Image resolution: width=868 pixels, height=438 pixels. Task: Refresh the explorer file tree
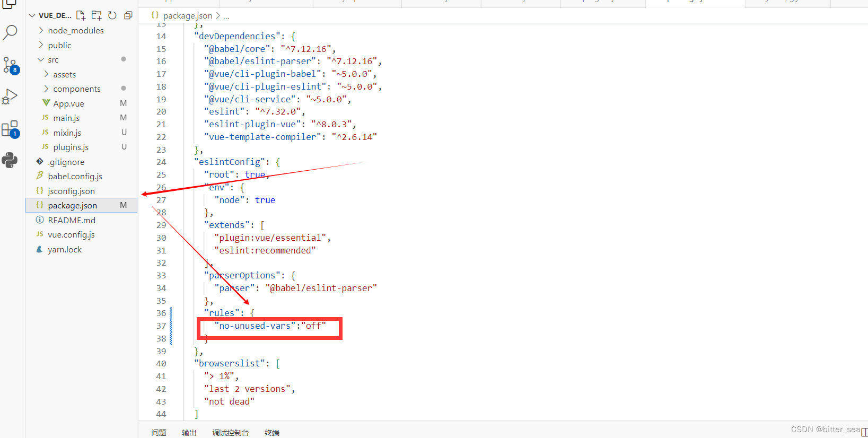click(x=112, y=15)
